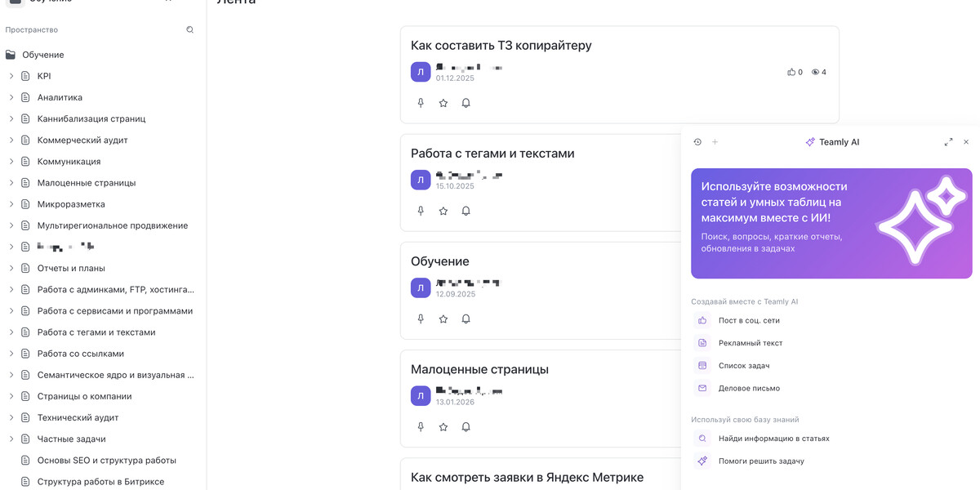The image size is (980, 490).
Task: Star the 'Работа с тегами и текстами' post
Action: pos(443,211)
